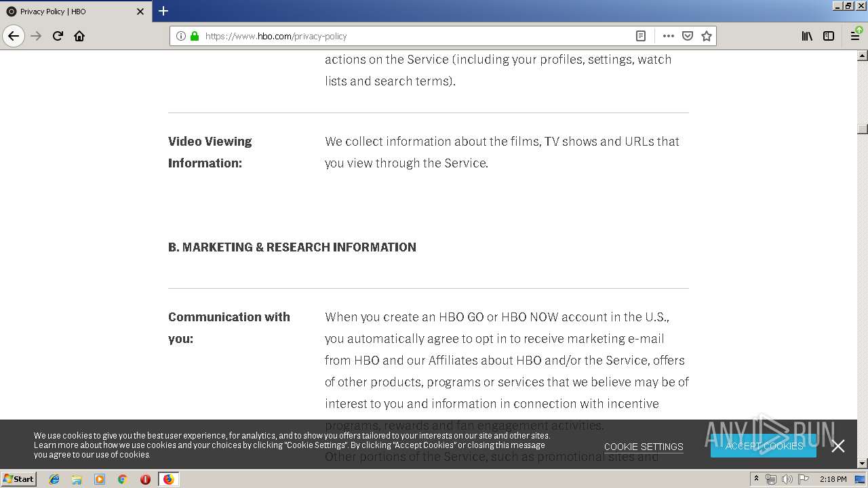The width and height of the screenshot is (868, 488).
Task: Toggle reader view in address bar
Action: pos(641,36)
